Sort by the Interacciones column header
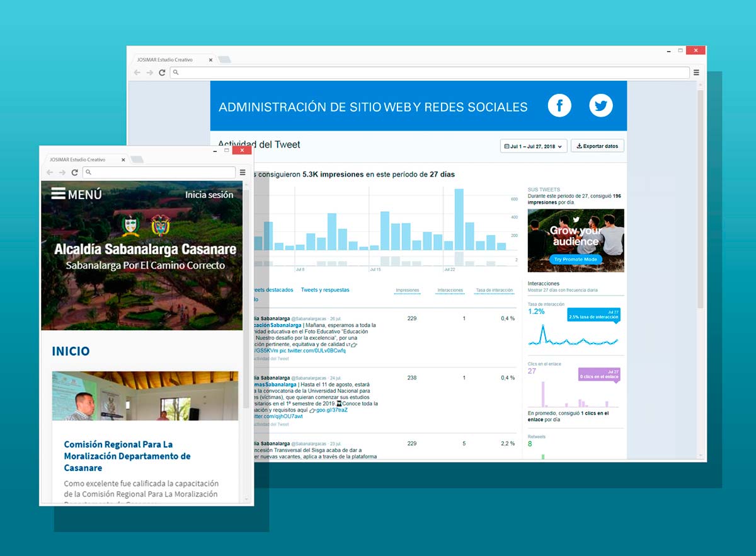756x556 pixels. point(450,291)
